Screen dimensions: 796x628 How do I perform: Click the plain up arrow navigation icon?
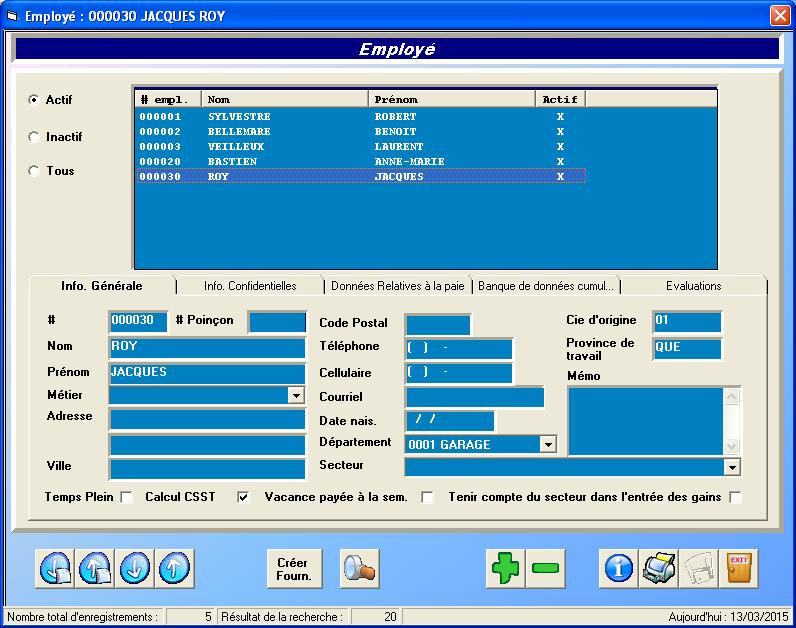pyautogui.click(x=175, y=568)
